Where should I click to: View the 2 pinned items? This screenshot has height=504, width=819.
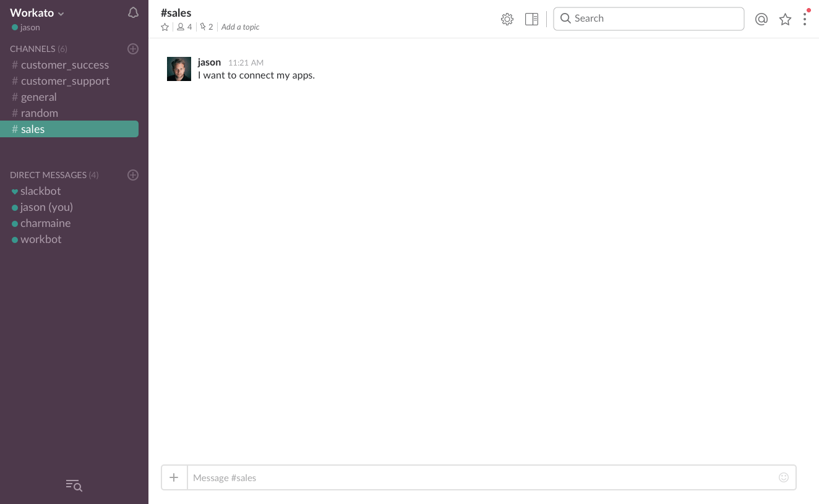(x=207, y=27)
